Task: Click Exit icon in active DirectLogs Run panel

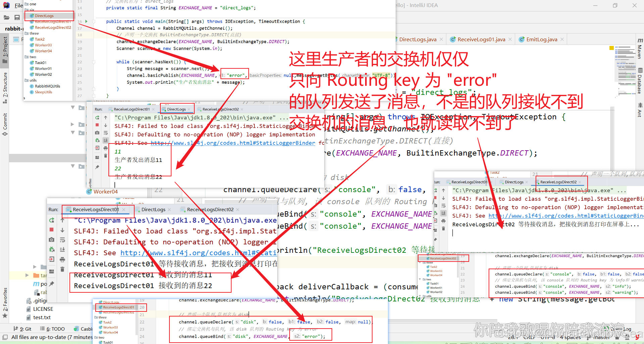Action: click(x=97, y=148)
